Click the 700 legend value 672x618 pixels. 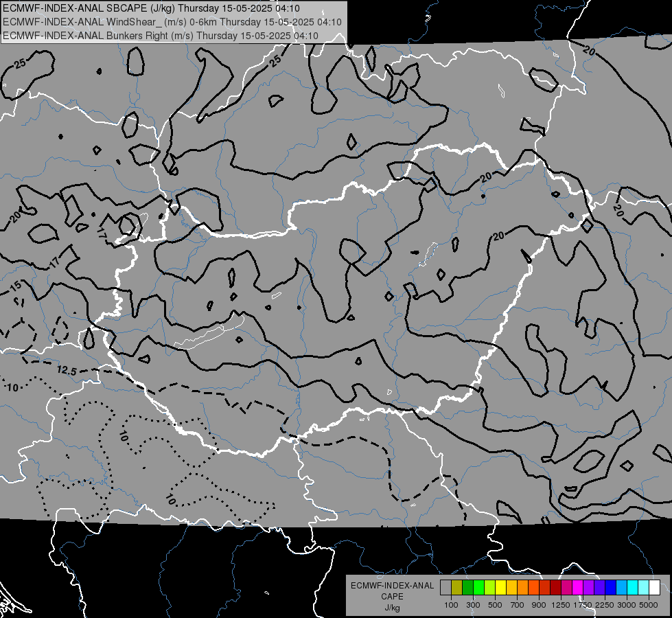518,605
